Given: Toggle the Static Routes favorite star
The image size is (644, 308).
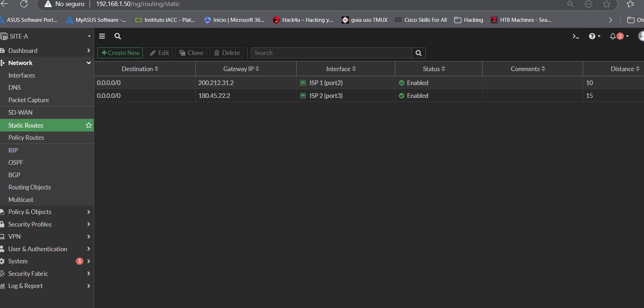Looking at the screenshot, I should tap(89, 125).
